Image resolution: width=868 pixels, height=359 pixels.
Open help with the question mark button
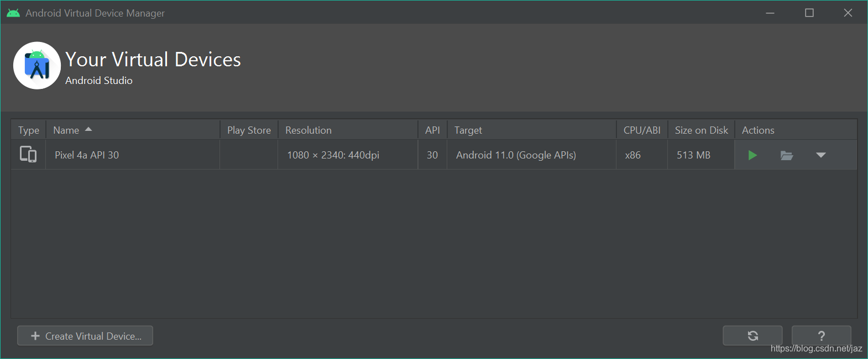[821, 336]
